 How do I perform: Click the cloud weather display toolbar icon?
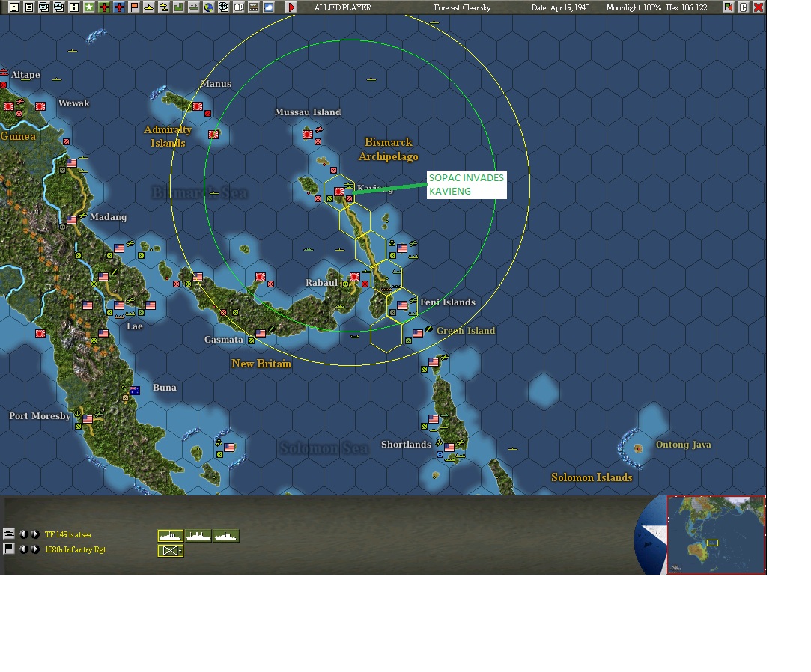[x=268, y=7]
